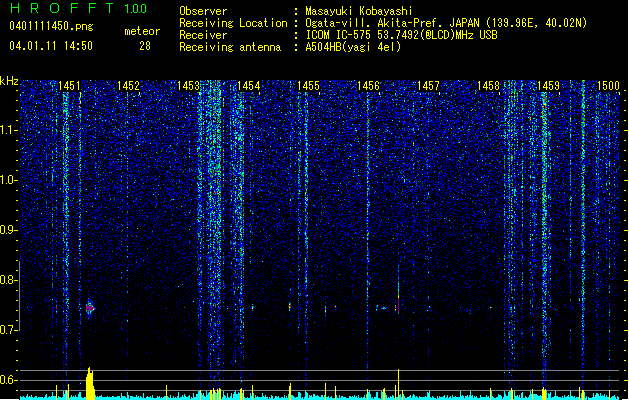Viewport: 629px width, 400px height.
Task: Click the 0.7 kHz frequency label
Action: (x=9, y=330)
